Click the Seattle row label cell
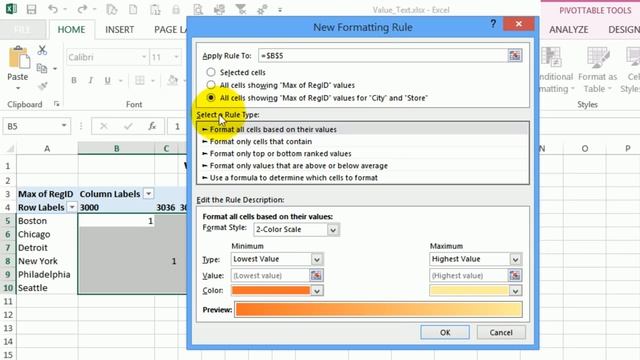Image resolution: width=640 pixels, height=360 pixels. (x=47, y=288)
